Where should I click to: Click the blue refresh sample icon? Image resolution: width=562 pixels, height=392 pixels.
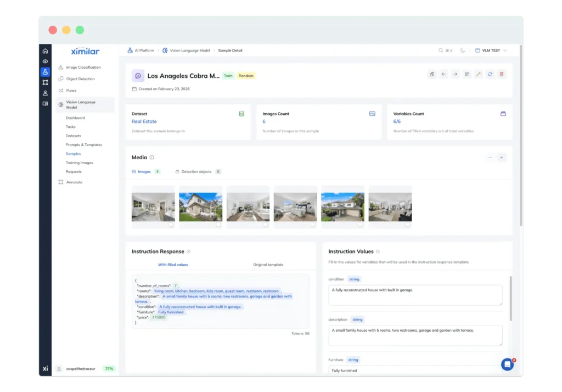point(490,75)
